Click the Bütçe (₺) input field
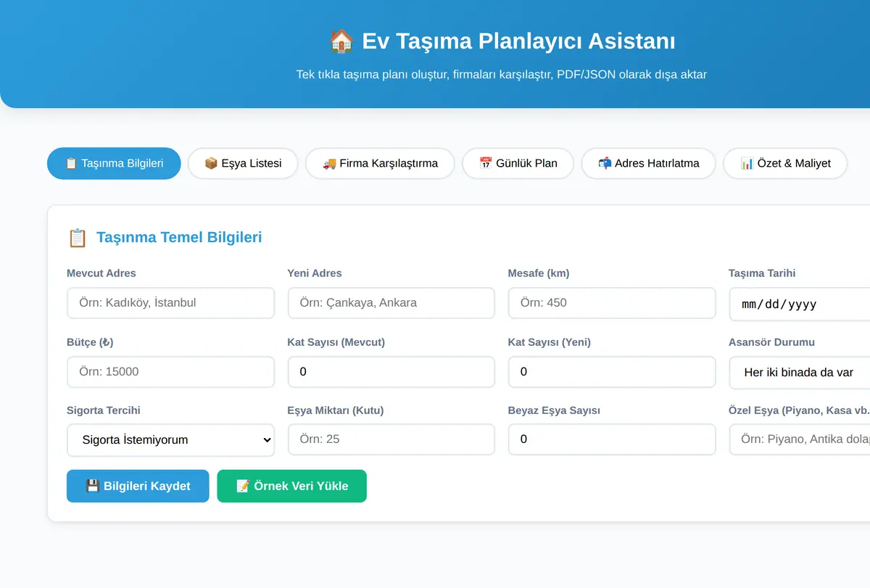870x588 pixels. pos(171,372)
